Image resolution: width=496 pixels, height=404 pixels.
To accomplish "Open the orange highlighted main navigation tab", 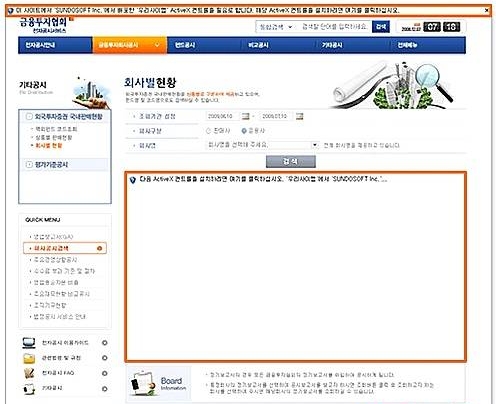I will click(x=130, y=45).
